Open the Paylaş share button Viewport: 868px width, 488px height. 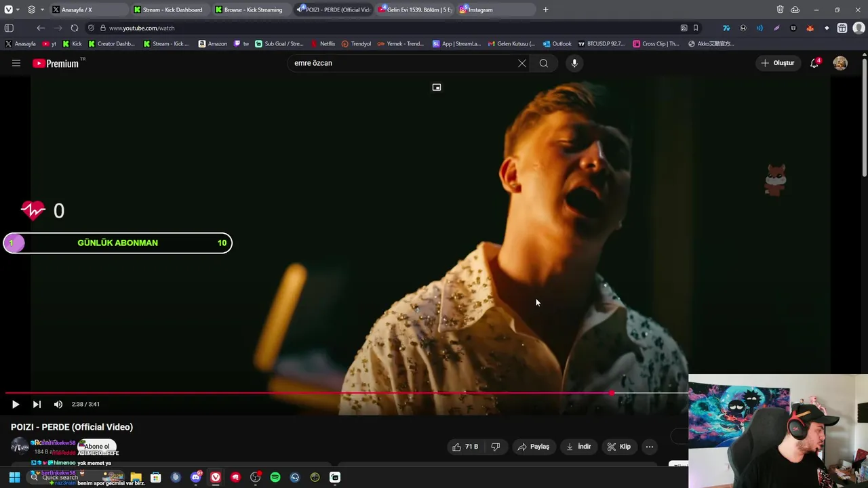tap(533, 447)
